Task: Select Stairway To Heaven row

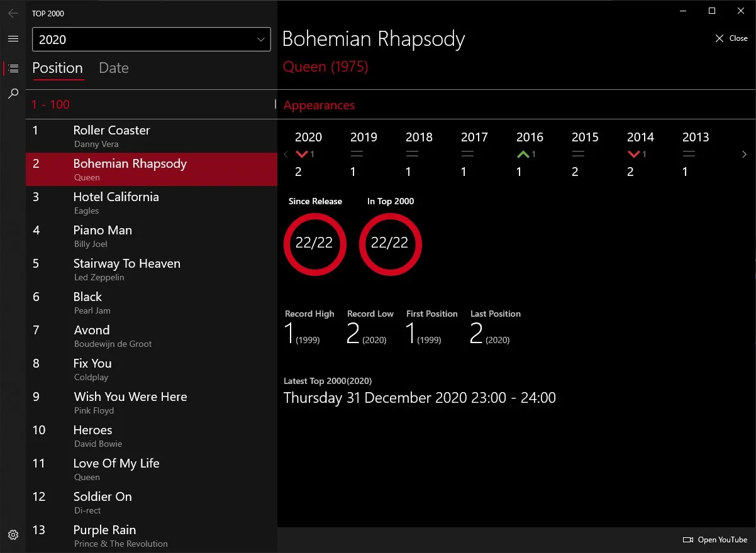Action: (x=152, y=269)
